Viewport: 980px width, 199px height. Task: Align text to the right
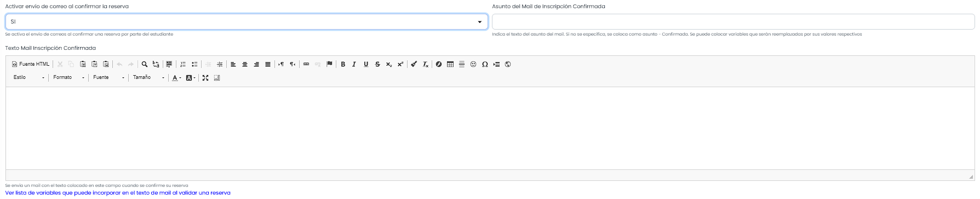[x=256, y=64]
